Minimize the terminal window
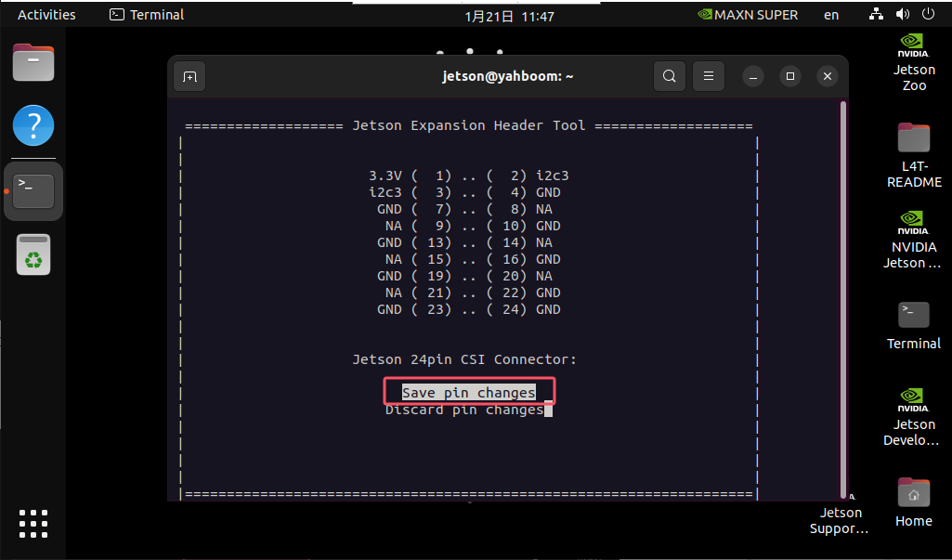952x560 pixels. click(x=753, y=76)
